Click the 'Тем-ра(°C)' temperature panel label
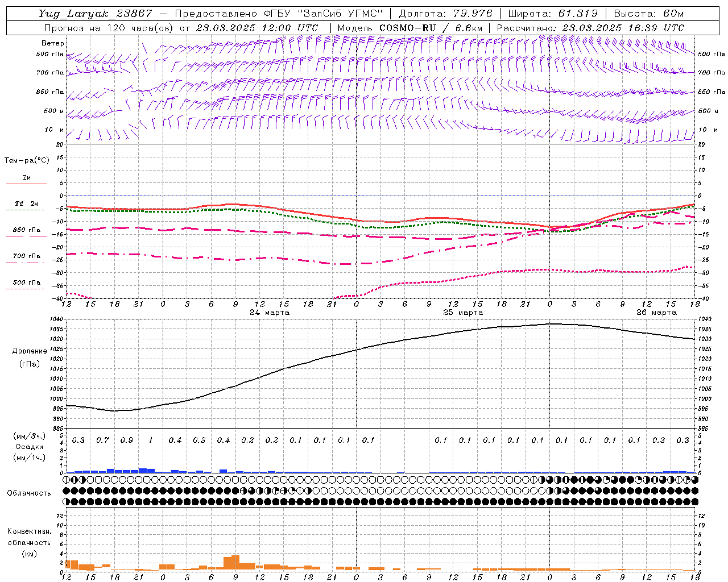The image size is (728, 582). pos(27,161)
